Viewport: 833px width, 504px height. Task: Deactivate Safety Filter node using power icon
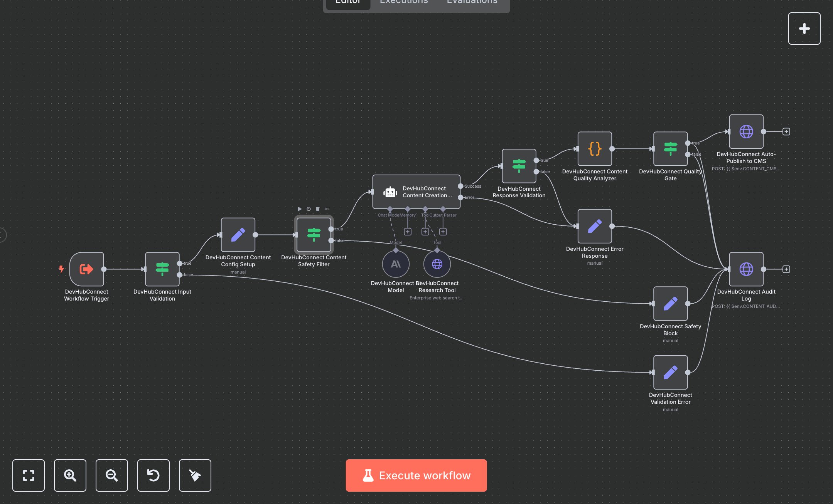coord(309,209)
